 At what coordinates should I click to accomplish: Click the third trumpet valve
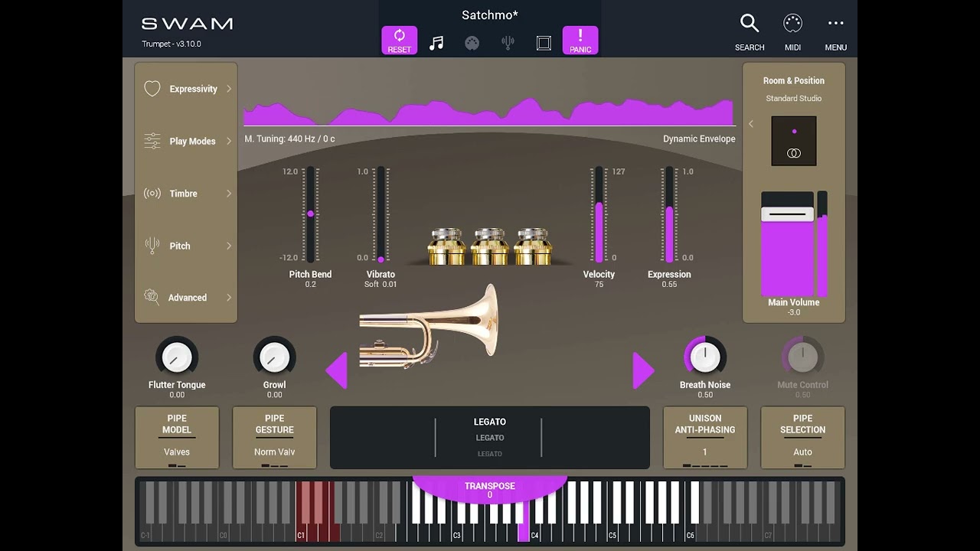(x=532, y=246)
